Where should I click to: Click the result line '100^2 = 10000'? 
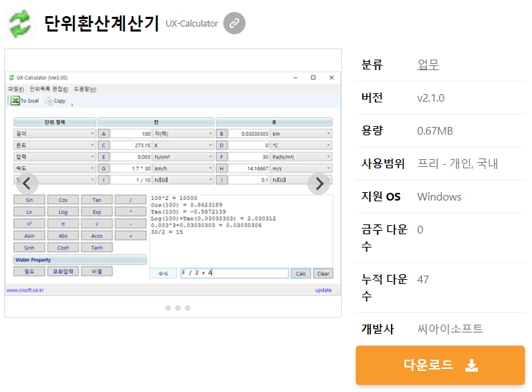tap(174, 198)
